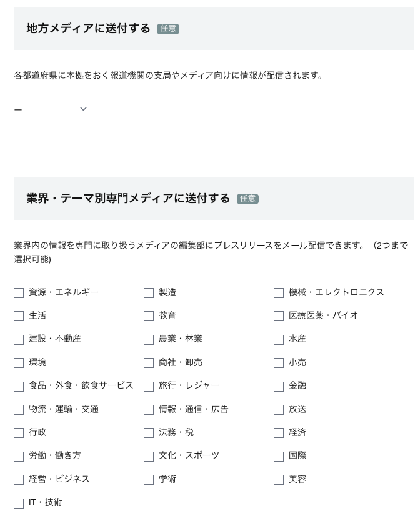The height and width of the screenshot is (521, 420).
Task: Enable the IT・技術 category
Action: coord(19,503)
